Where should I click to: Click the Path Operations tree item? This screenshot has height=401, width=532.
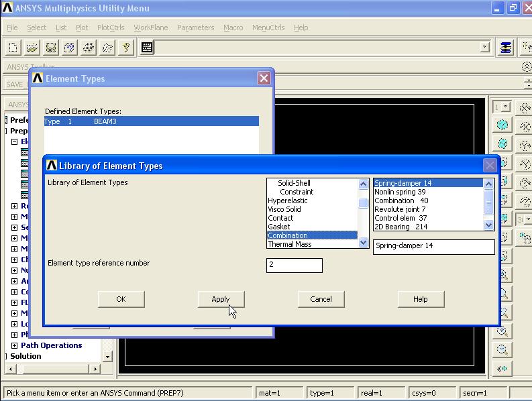[x=52, y=345]
